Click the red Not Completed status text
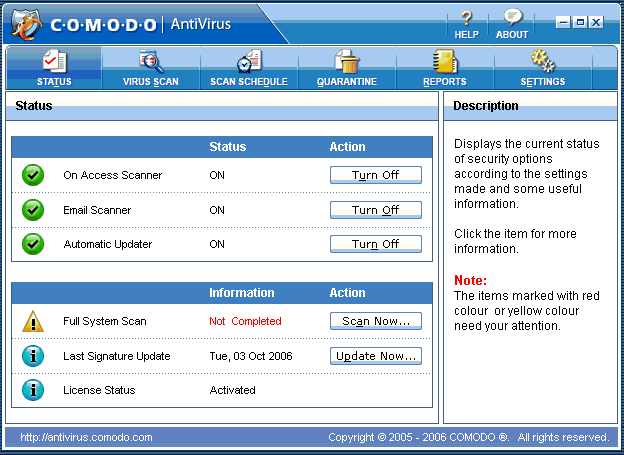 (x=245, y=321)
